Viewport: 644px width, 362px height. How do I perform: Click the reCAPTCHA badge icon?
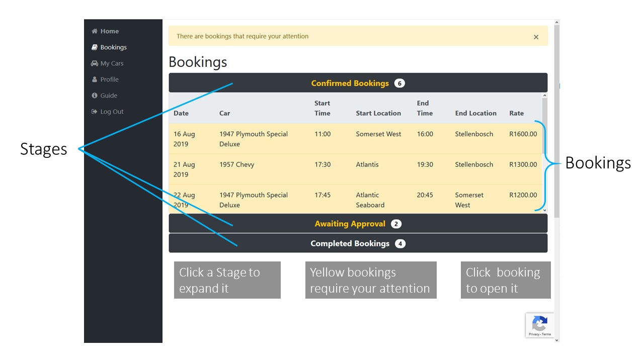click(x=540, y=323)
